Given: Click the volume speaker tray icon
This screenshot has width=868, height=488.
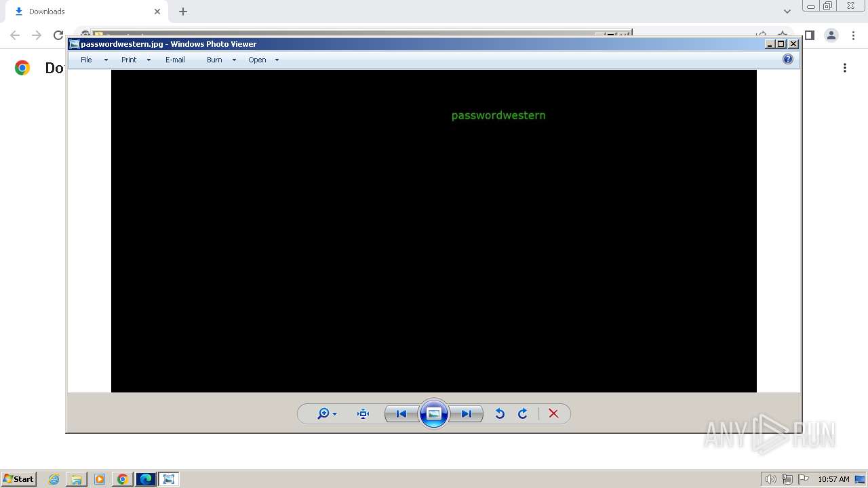Looking at the screenshot, I should [x=771, y=479].
